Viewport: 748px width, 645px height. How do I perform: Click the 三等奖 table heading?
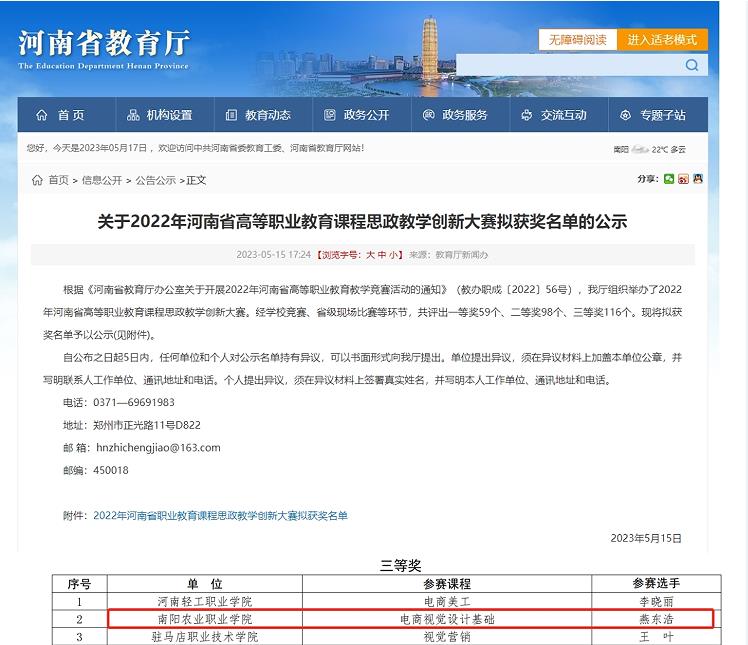[400, 566]
